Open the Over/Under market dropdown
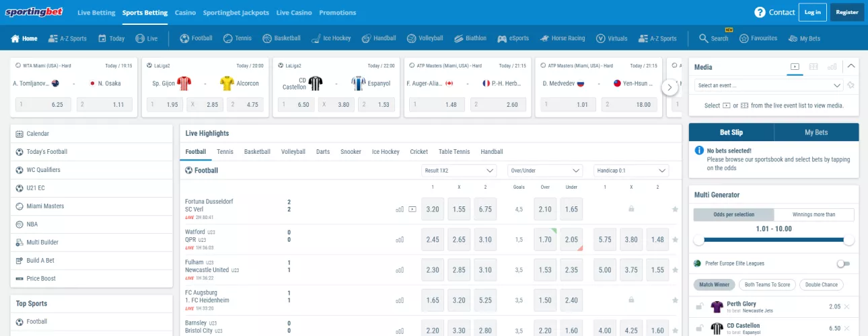Image resolution: width=868 pixels, height=336 pixels. (x=545, y=171)
